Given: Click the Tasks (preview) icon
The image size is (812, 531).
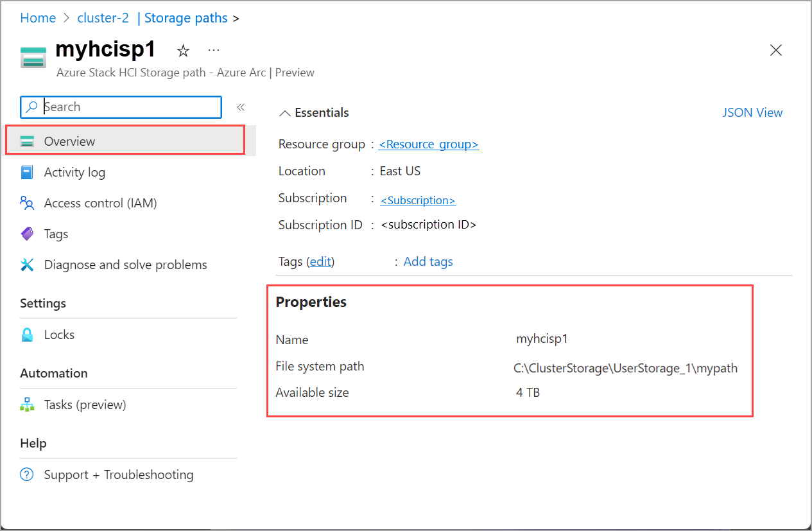Looking at the screenshot, I should tap(27, 405).
